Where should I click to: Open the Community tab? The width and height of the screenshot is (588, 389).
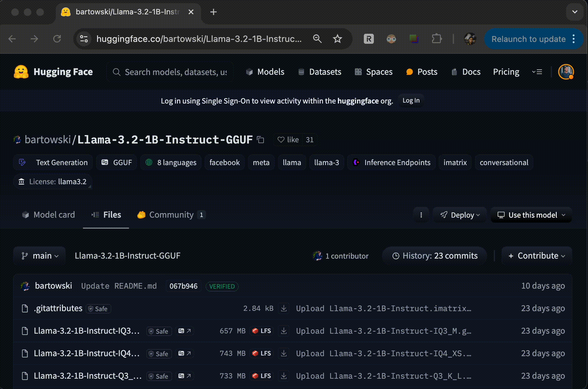(171, 215)
